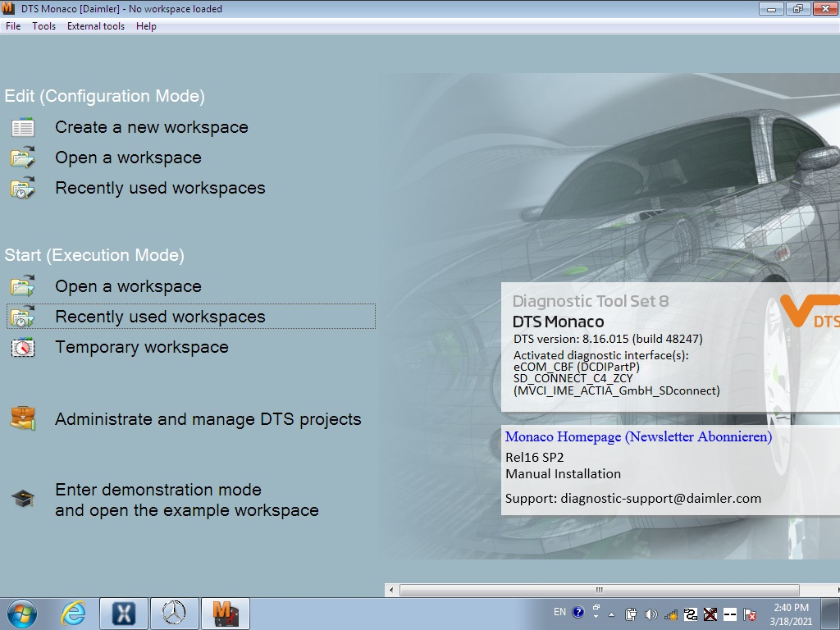Click SD_CONNECT_C4_ZCY interface text
840x630 pixels.
573,378
